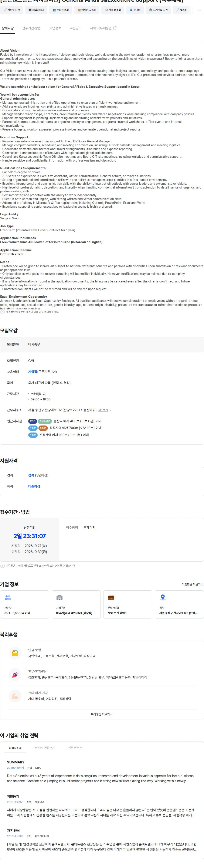Click the 문의 link in notice
This screenshot has width=204, height=868.
(x=46, y=312)
